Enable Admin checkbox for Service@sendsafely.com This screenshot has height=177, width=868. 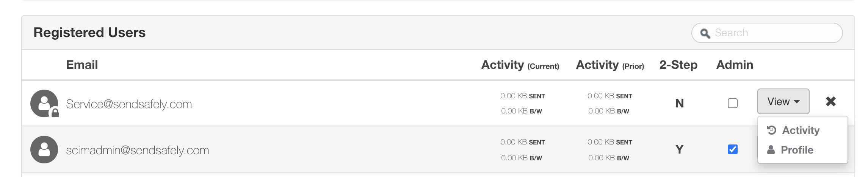[733, 103]
